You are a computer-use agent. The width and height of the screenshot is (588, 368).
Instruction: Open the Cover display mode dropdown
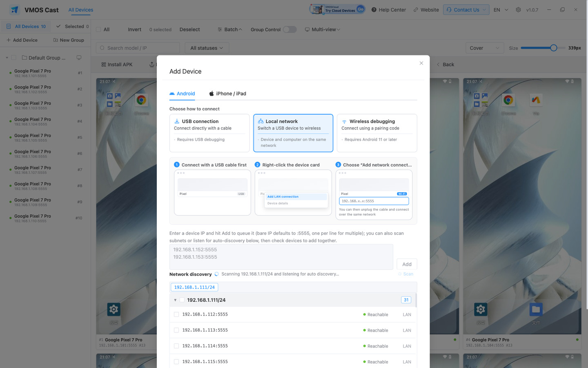(x=485, y=48)
